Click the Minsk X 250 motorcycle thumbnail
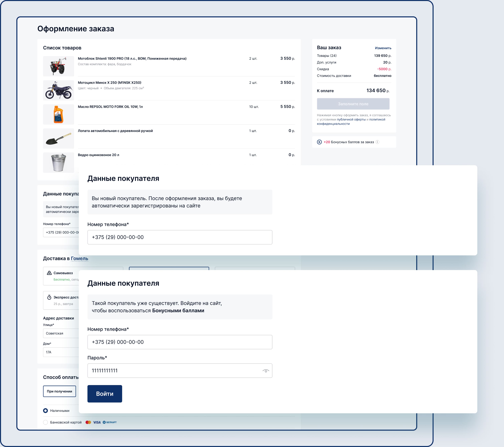 pyautogui.click(x=58, y=90)
